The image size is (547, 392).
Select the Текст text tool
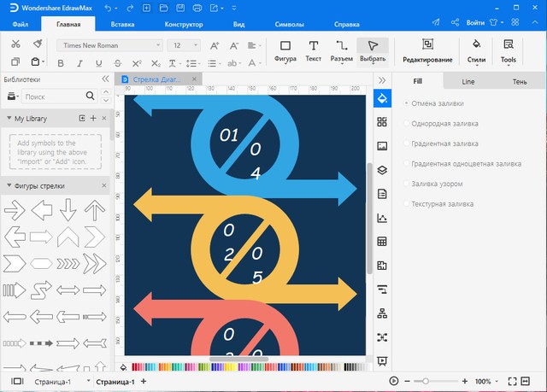point(314,50)
